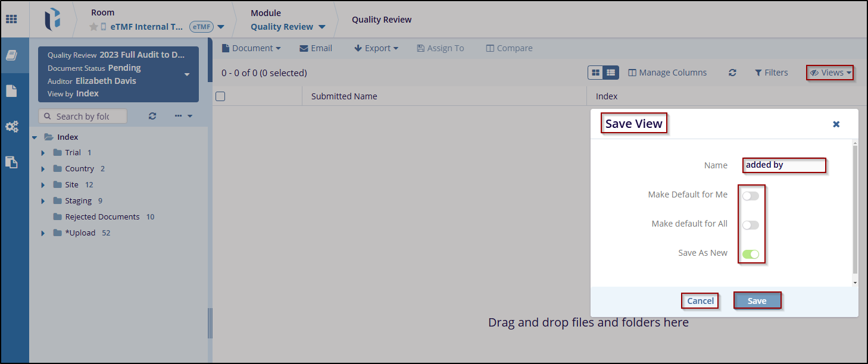The width and height of the screenshot is (868, 364).
Task: Refresh the index folder tree
Action: pos(152,116)
